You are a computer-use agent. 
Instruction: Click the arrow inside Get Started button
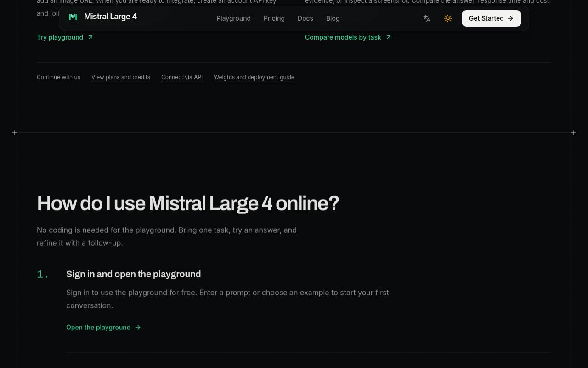(x=510, y=18)
